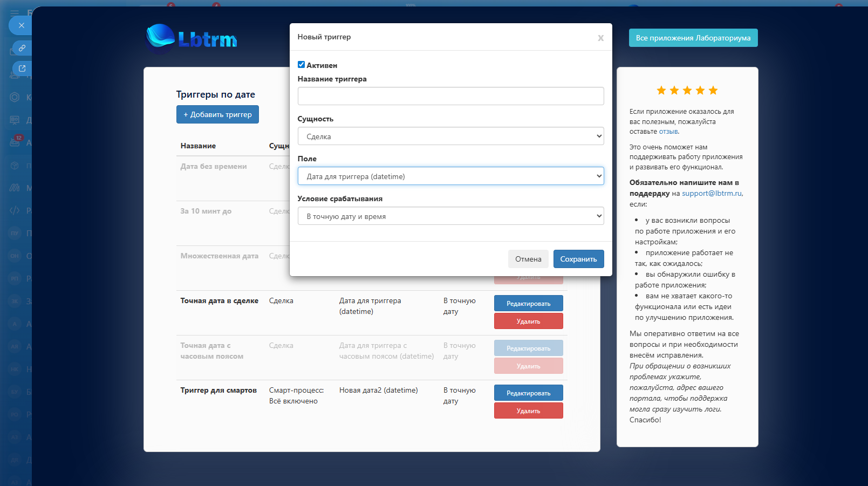Click the hexagon icon in left sidebar

[x=15, y=97]
